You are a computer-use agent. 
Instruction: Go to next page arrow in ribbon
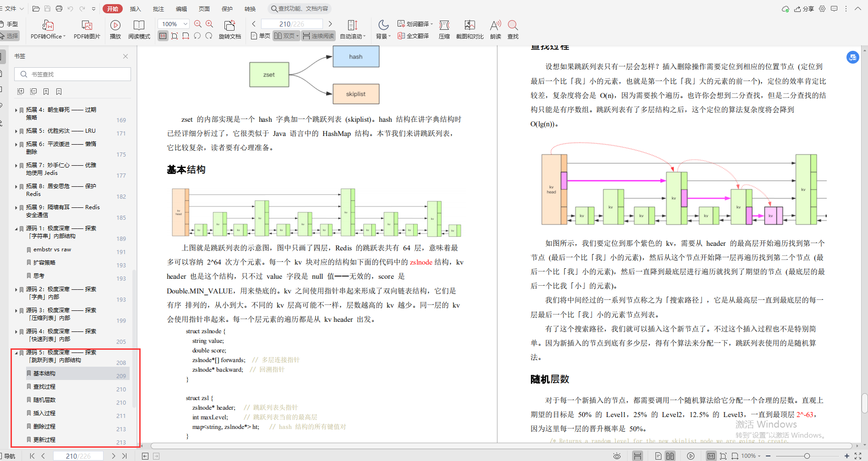pos(330,24)
